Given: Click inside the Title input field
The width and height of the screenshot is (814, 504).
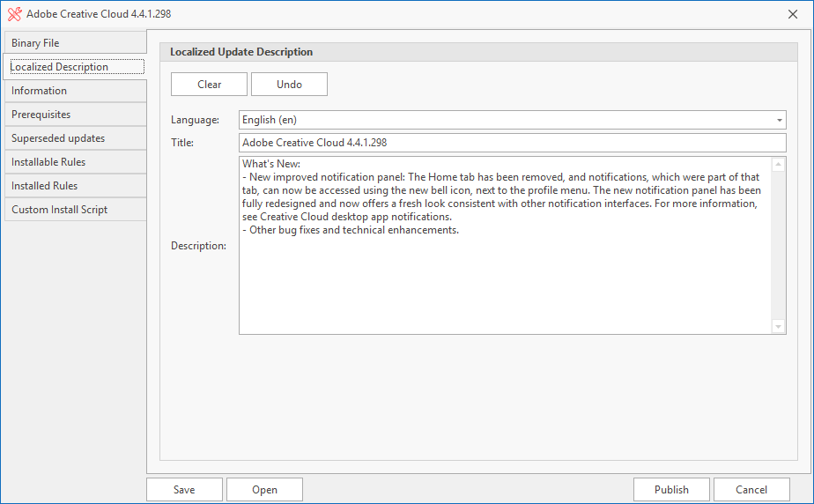Looking at the screenshot, I should (x=513, y=143).
